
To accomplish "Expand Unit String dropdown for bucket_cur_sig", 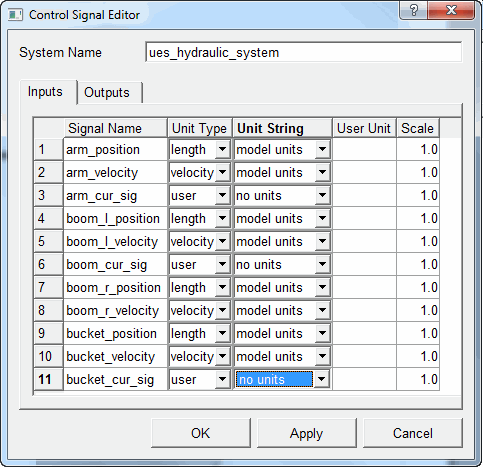I will tap(322, 379).
